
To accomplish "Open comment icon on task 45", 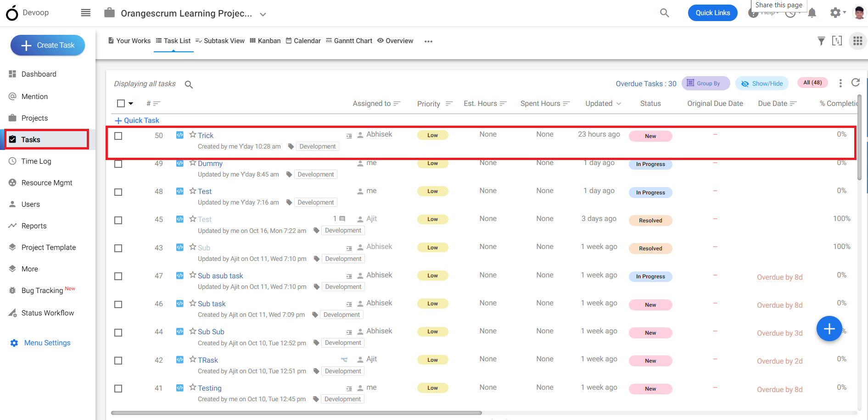I will (342, 219).
